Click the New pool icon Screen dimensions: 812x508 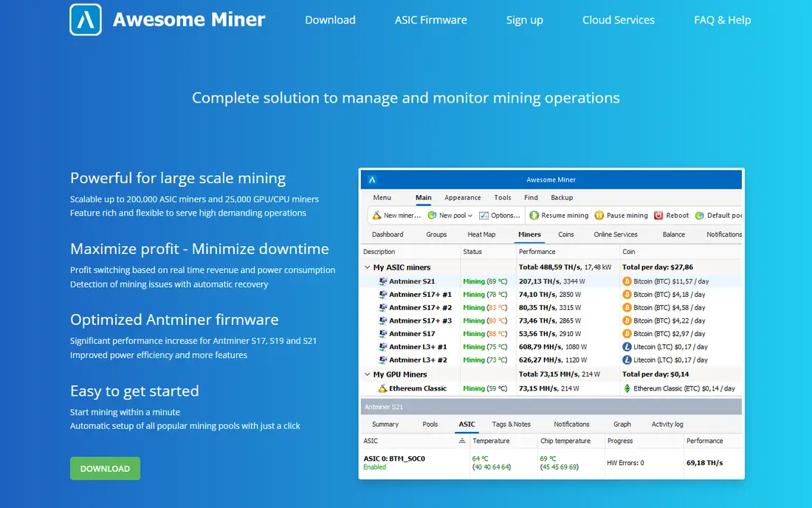[x=432, y=216]
